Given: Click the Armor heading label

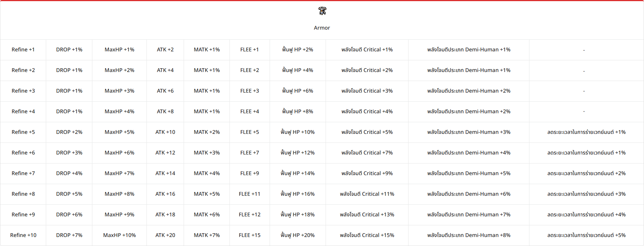Looking at the screenshot, I should [x=322, y=28].
